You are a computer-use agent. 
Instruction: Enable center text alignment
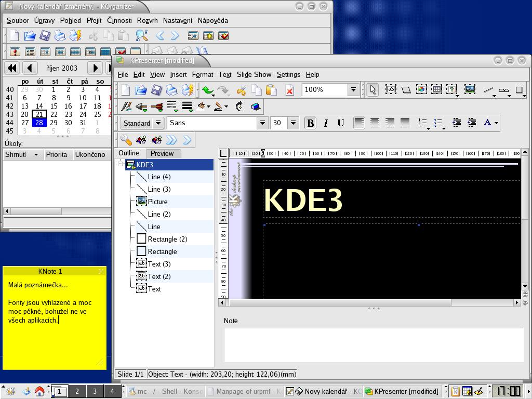[x=375, y=123]
